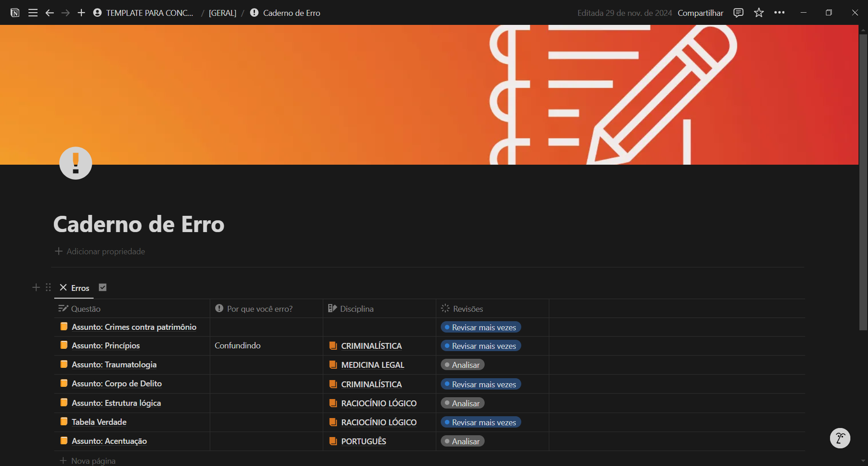Switch to the Erros view tab
Screen dimensions: 868x466
click(x=80, y=288)
